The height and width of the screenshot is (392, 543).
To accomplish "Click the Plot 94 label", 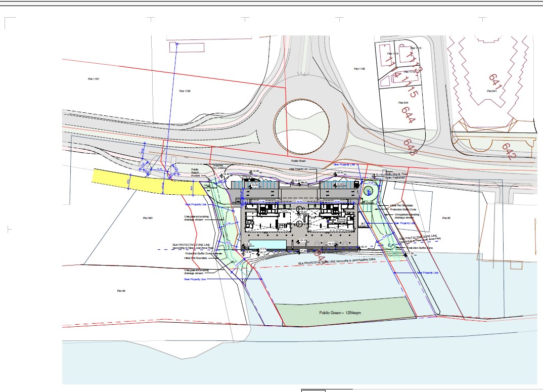I will [x=121, y=291].
